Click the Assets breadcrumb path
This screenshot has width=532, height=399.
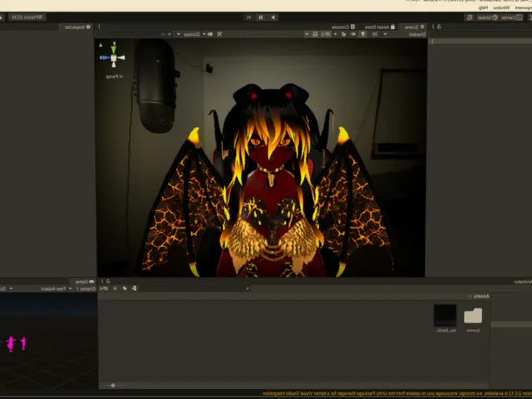[x=481, y=296]
